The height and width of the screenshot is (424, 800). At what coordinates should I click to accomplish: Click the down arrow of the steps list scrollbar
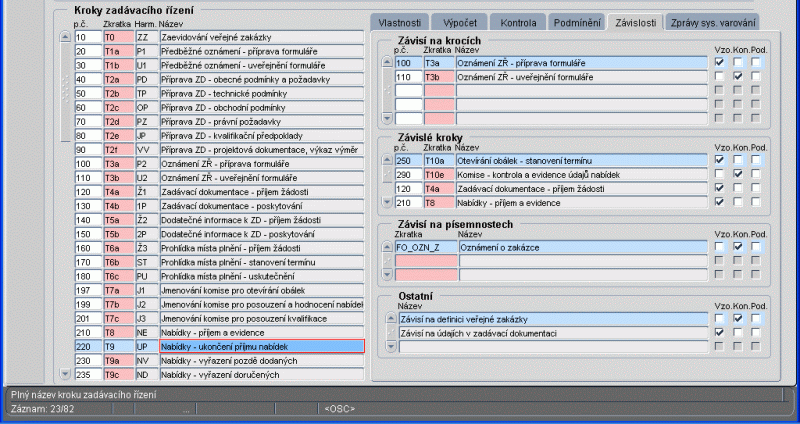[65, 374]
